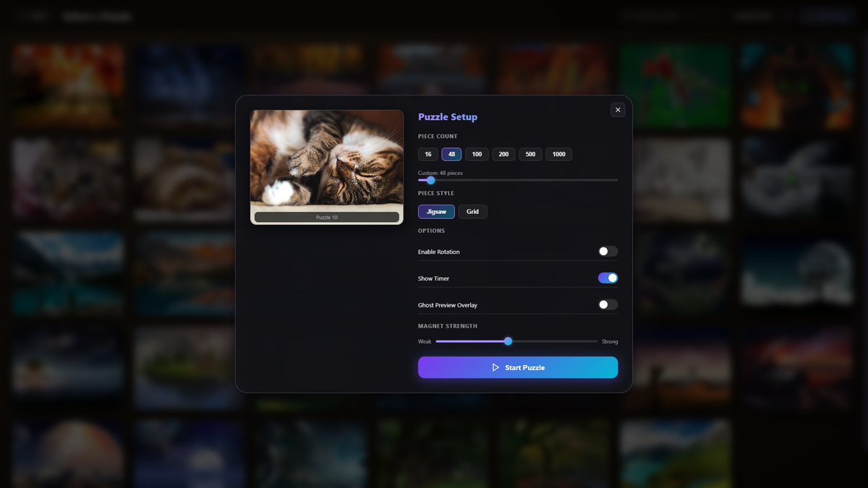Click the Puzzle 10 caption label
Screen dimensions: 868x488
[x=327, y=217]
